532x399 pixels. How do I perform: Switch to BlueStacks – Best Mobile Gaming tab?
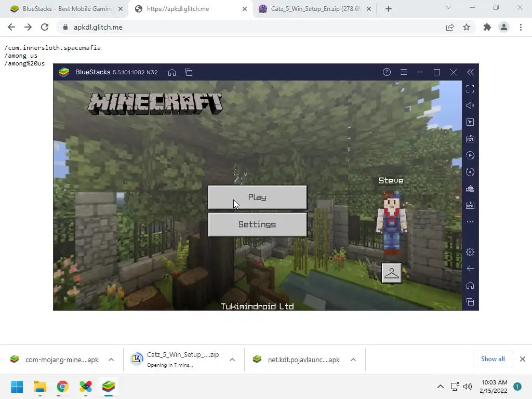click(67, 9)
